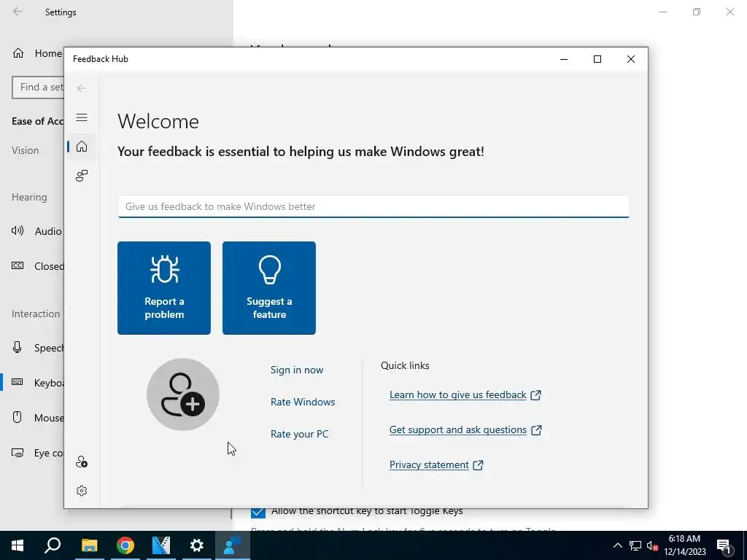Close the Feedback Hub window
Image resolution: width=747 pixels, height=560 pixels.
[x=631, y=59]
